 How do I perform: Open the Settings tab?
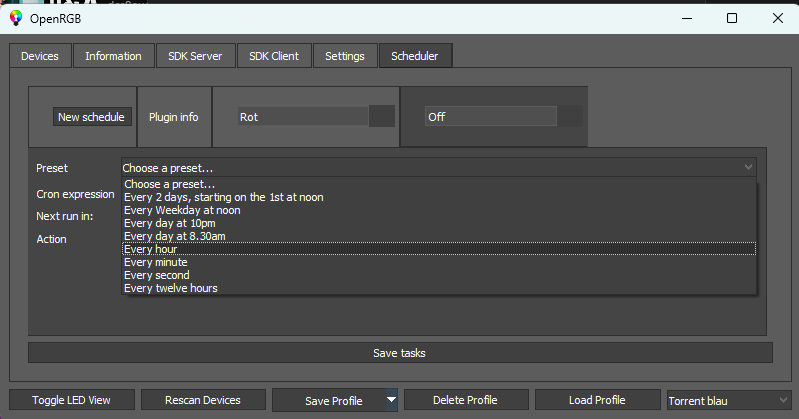(345, 56)
